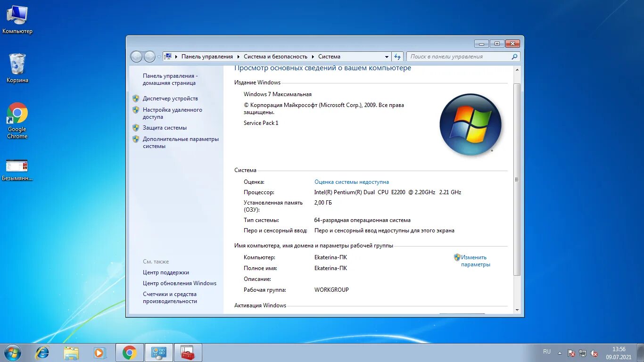The height and width of the screenshot is (362, 644).
Task: Click the RU language indicator
Action: pyautogui.click(x=547, y=352)
